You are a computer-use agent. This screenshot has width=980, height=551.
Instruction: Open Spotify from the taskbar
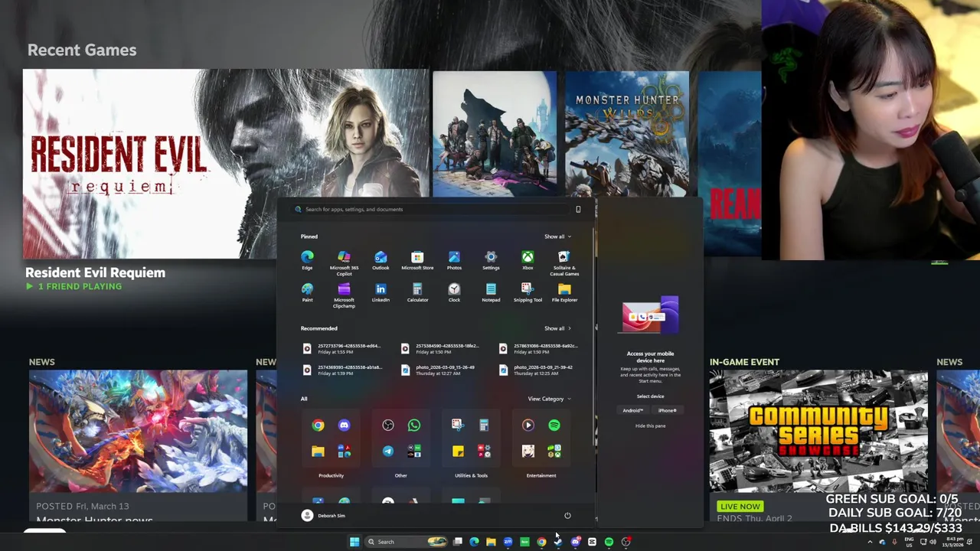tap(609, 542)
